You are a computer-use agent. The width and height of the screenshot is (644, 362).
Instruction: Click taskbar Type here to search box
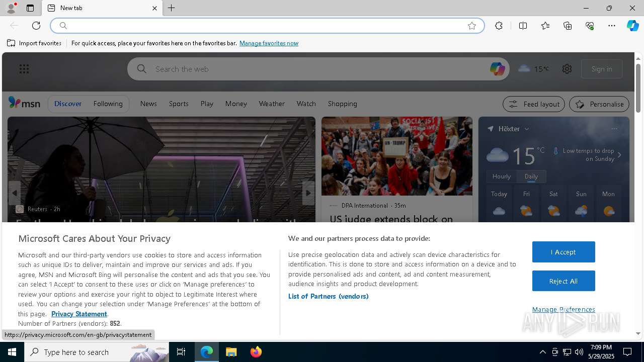tap(97, 352)
